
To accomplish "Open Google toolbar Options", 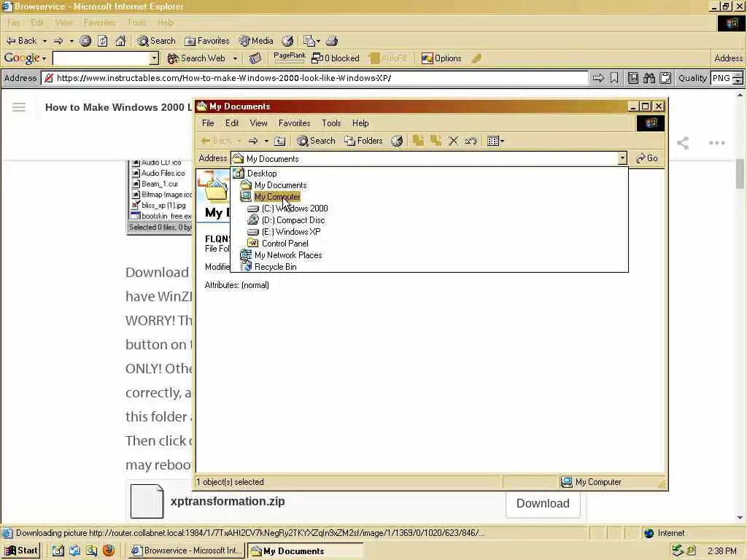I will [441, 58].
